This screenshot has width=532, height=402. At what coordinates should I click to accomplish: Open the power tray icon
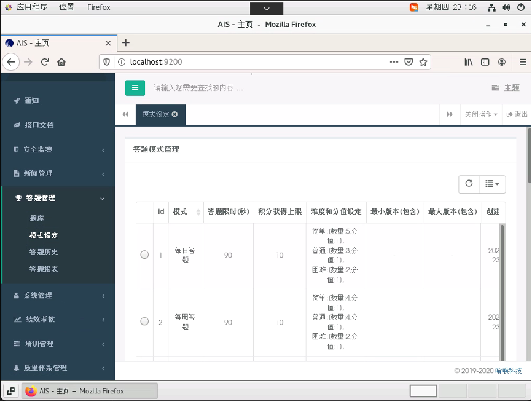point(521,7)
